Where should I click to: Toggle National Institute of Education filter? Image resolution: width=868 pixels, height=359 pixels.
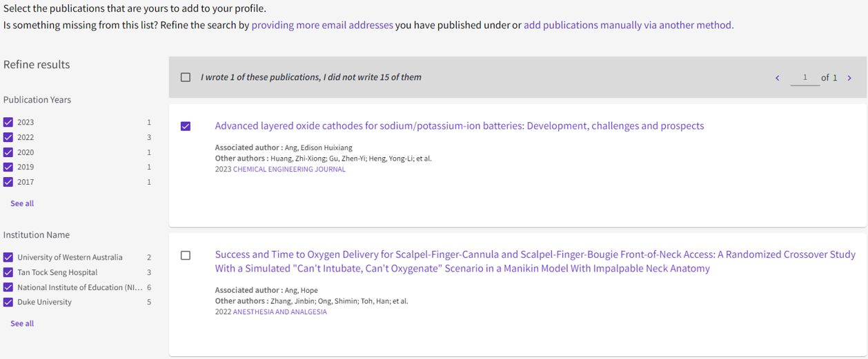(8, 287)
